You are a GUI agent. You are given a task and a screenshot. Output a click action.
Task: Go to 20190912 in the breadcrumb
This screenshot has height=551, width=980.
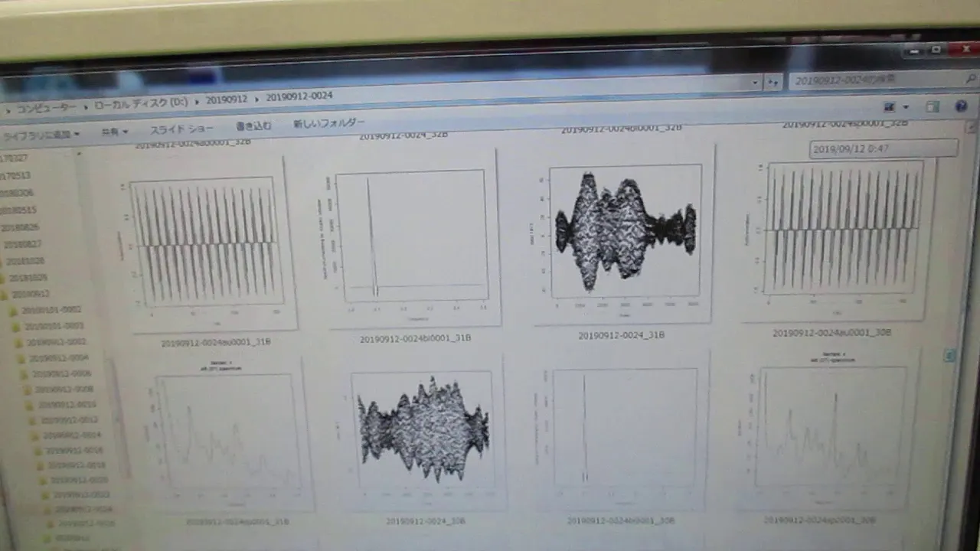(227, 99)
